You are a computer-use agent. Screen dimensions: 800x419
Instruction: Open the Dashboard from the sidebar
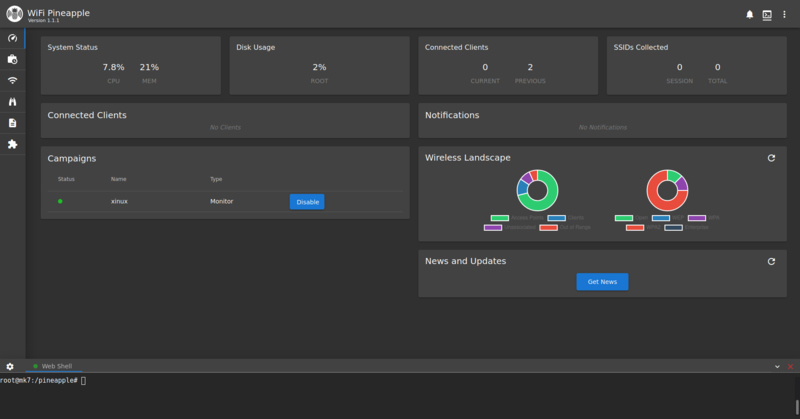[x=12, y=38]
